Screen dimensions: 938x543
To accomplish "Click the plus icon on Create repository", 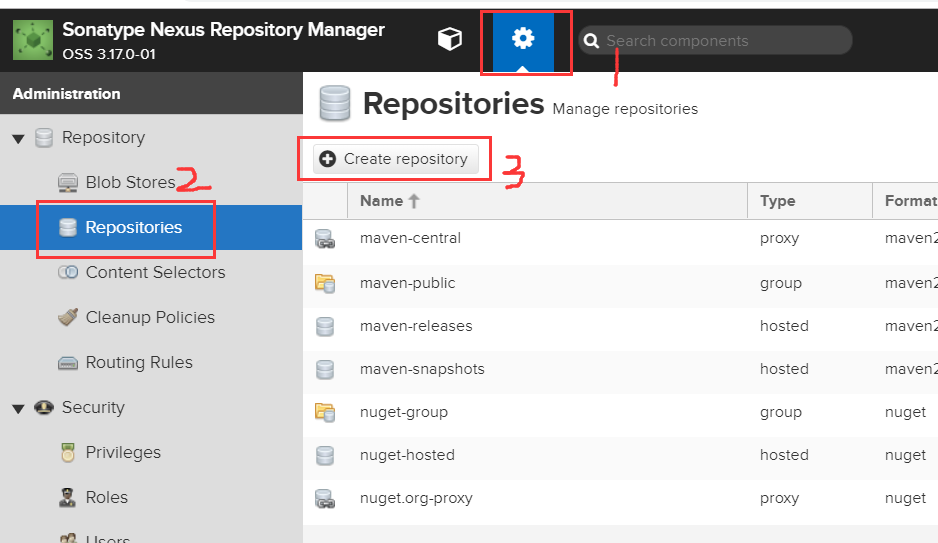I will [327, 159].
